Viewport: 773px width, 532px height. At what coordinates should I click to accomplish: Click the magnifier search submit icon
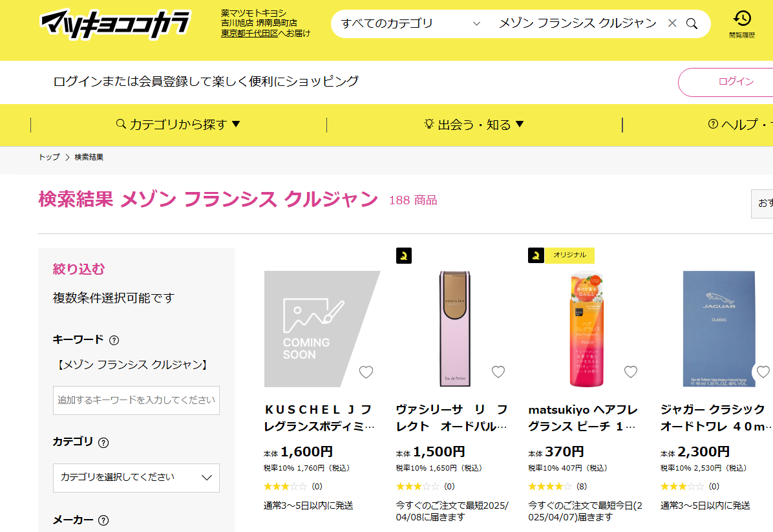point(692,24)
